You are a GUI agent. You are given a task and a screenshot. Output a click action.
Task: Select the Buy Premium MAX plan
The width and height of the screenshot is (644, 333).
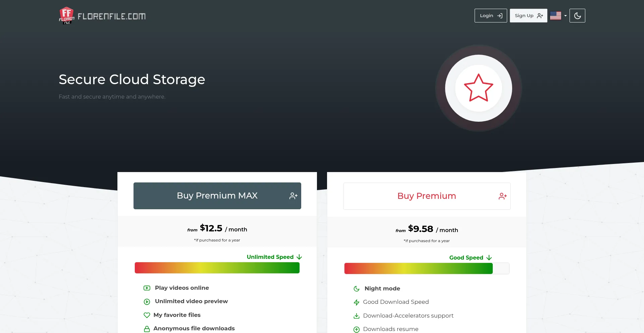(217, 196)
